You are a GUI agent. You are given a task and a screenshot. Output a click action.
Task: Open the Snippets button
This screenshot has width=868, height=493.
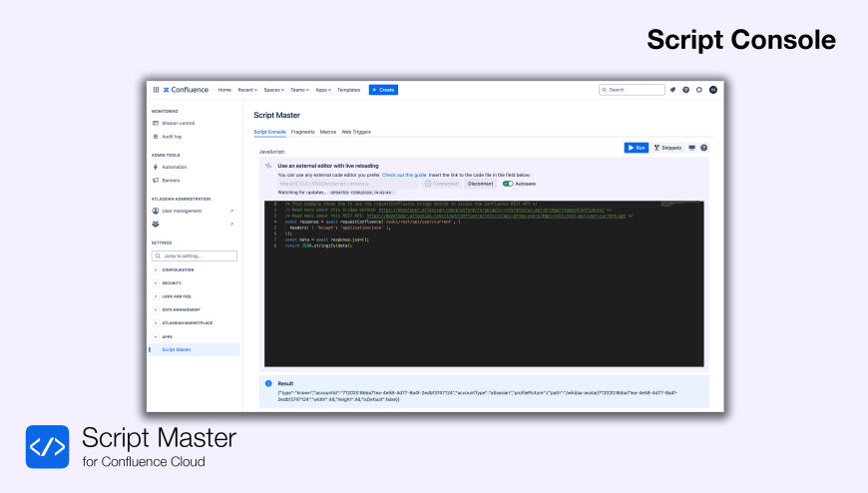pos(667,148)
